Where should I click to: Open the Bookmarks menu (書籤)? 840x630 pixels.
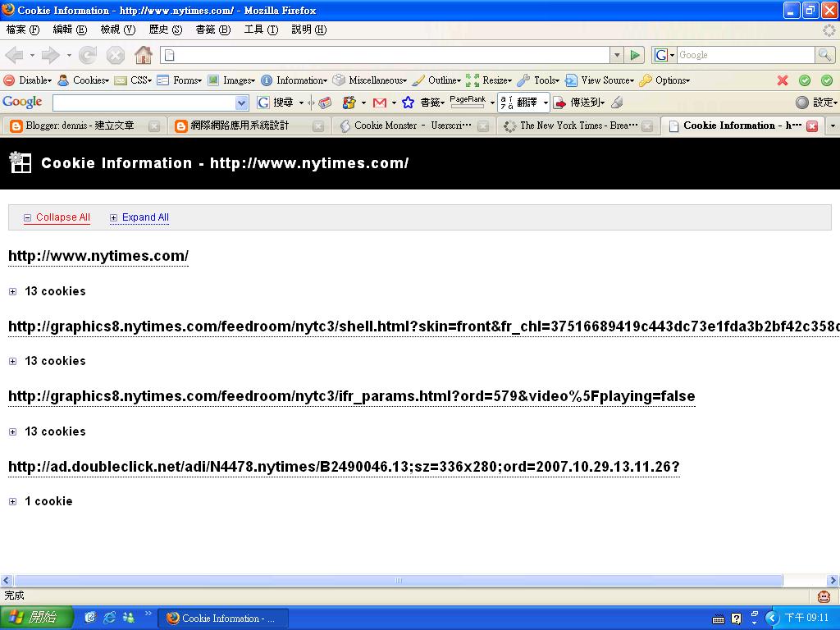(x=212, y=30)
